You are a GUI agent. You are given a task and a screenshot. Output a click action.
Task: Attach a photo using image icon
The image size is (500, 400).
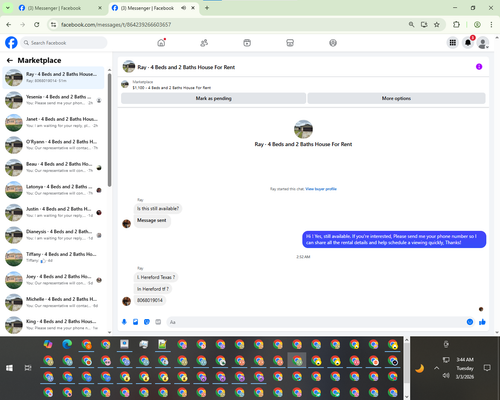click(135, 322)
